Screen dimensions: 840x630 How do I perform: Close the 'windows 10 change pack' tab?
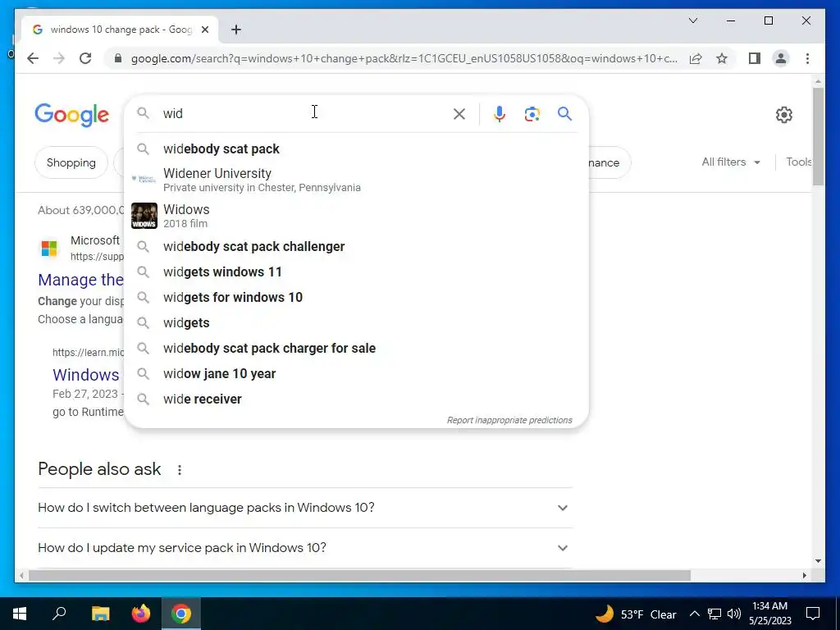pyautogui.click(x=204, y=30)
